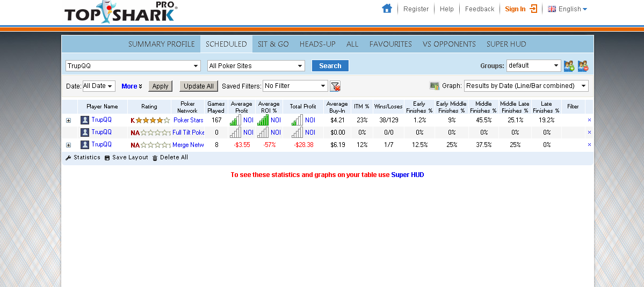Remove the Merge Network row with X
This screenshot has height=287, width=644.
(589, 145)
